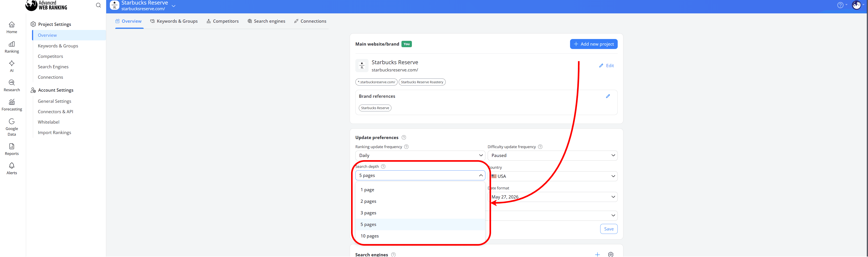This screenshot has width=868, height=257.
Task: Open General Settings sidebar item
Action: [x=55, y=101]
